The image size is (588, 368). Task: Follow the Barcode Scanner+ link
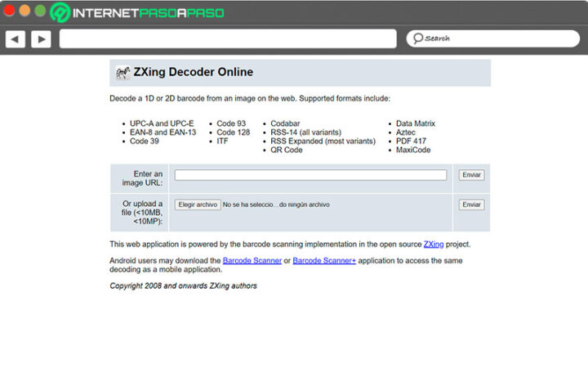[324, 260]
